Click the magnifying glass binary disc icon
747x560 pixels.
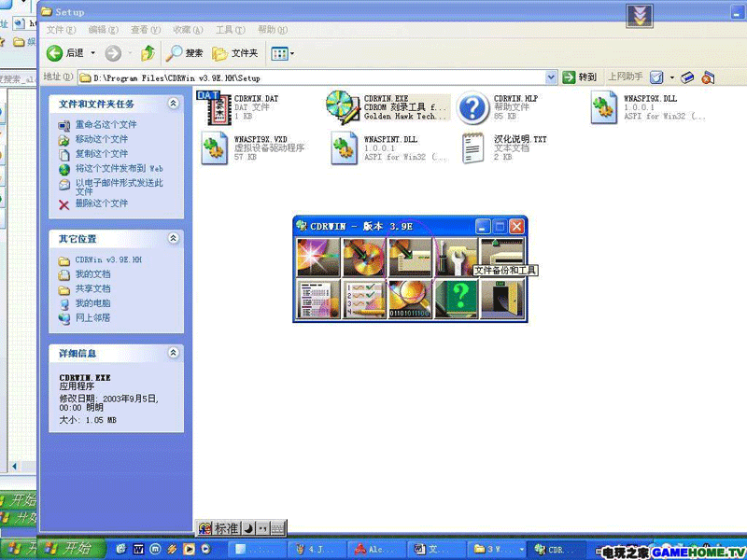click(x=410, y=299)
